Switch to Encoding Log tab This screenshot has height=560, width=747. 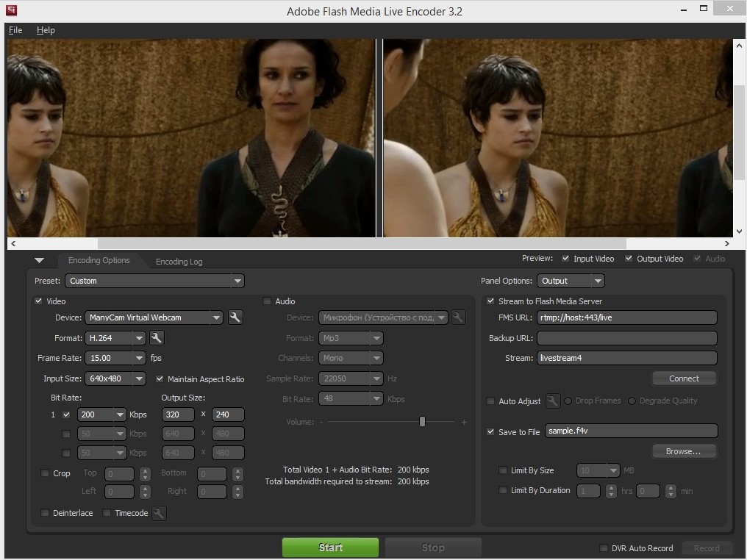coord(179,262)
